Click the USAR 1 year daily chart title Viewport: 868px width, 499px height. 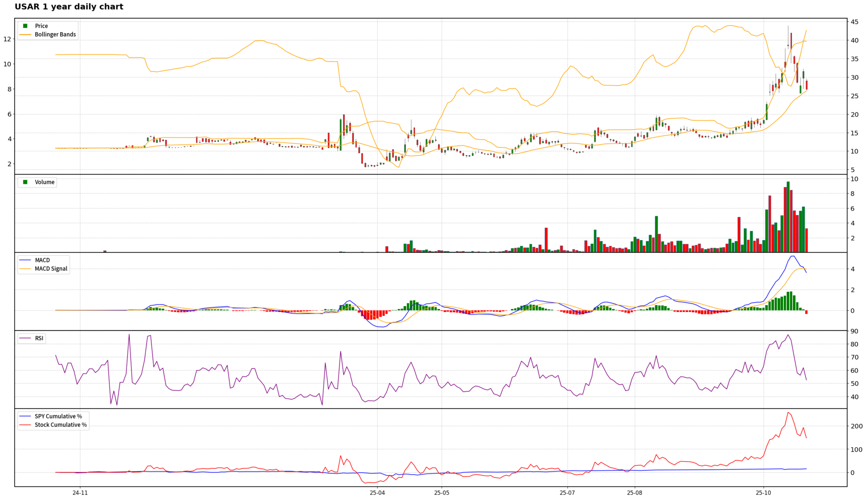69,7
